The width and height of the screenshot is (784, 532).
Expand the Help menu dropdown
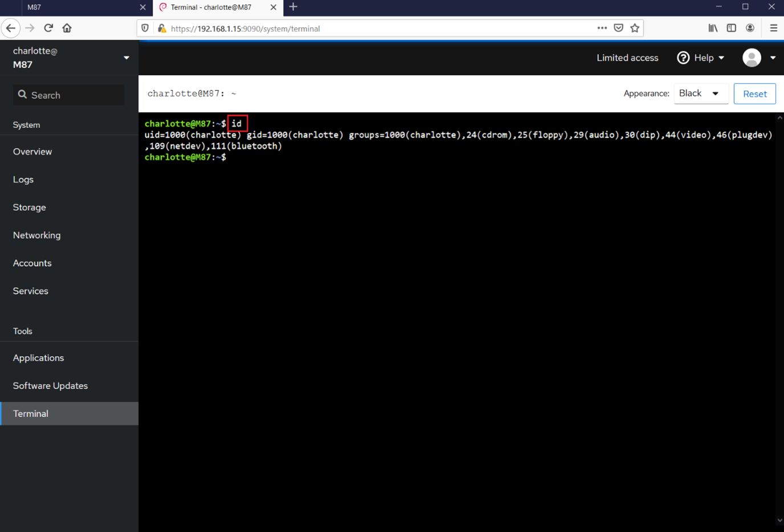tap(701, 58)
